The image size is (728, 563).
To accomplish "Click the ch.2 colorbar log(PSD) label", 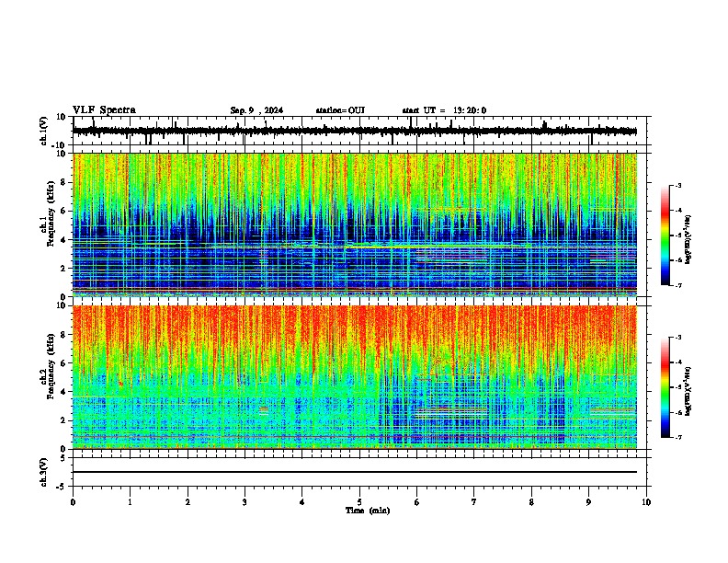I will (688, 391).
